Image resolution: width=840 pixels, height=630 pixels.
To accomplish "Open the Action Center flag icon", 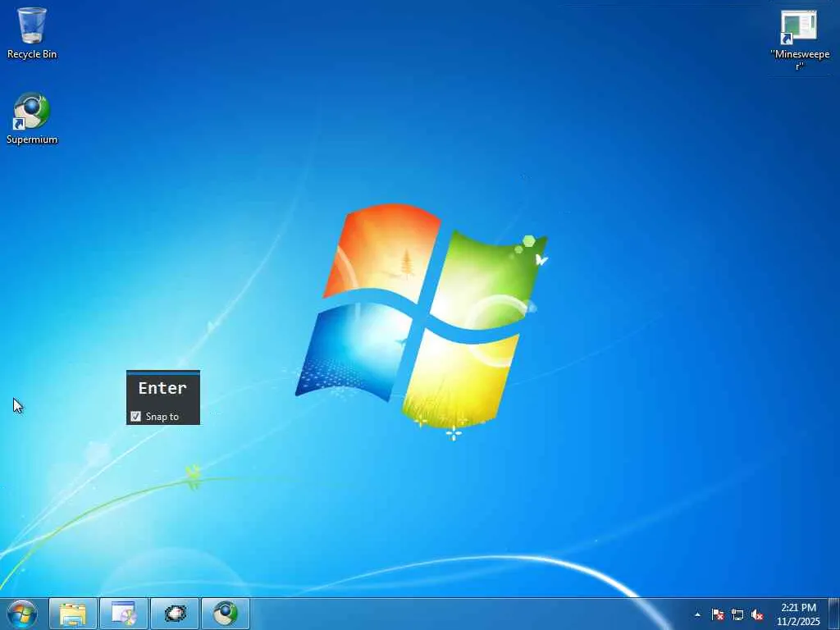I will (717, 614).
